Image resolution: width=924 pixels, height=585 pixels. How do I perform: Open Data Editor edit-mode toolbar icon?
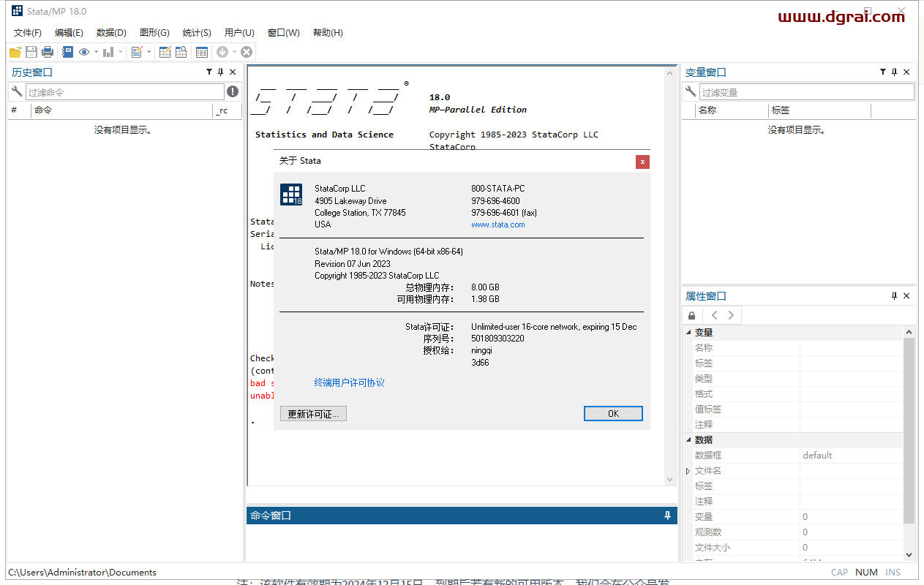[165, 52]
